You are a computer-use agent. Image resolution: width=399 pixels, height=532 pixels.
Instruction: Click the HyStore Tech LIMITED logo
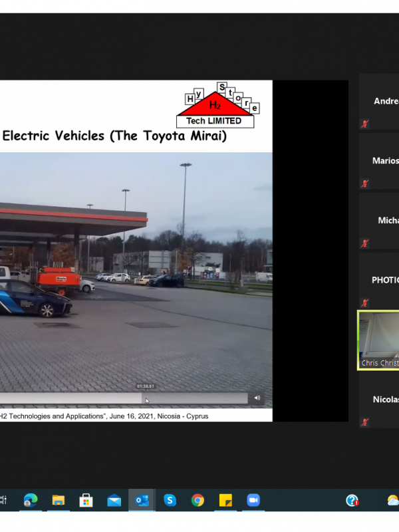218,106
